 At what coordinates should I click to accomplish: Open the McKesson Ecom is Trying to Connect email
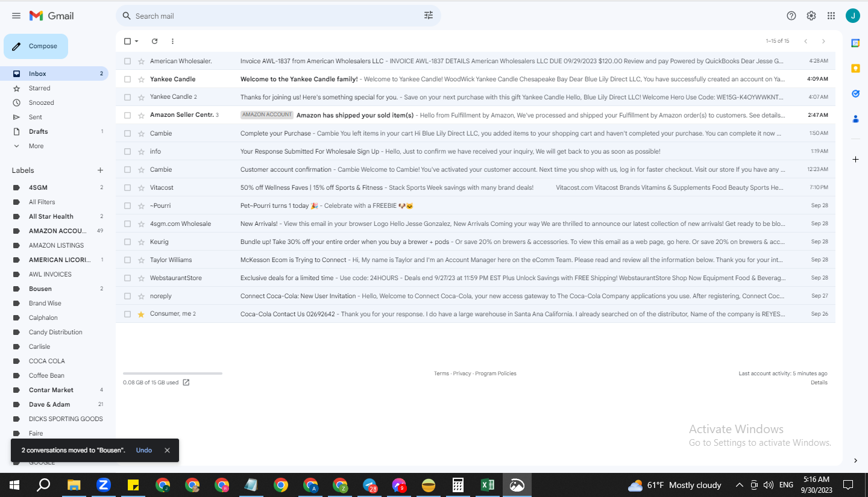pos(476,260)
